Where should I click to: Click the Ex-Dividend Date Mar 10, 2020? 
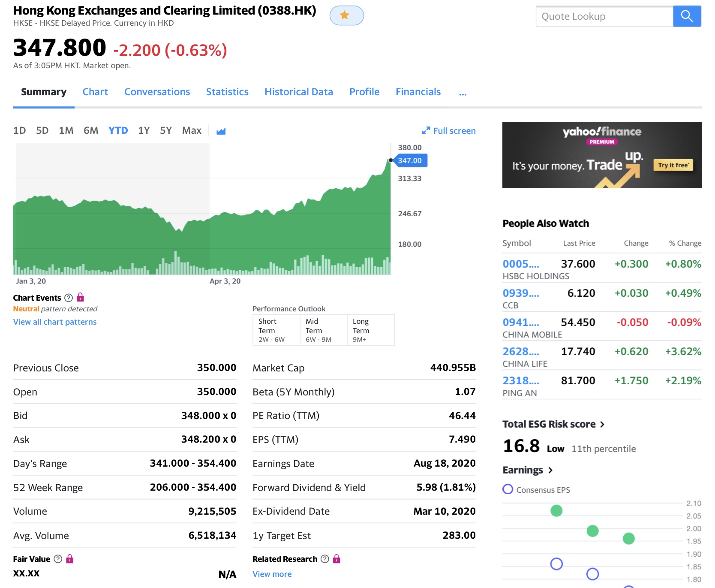click(x=445, y=511)
